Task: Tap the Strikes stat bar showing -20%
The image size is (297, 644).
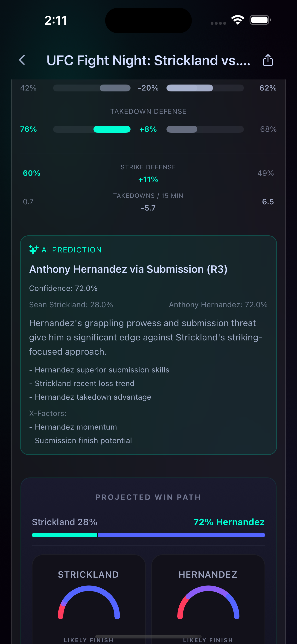Action: click(148, 88)
